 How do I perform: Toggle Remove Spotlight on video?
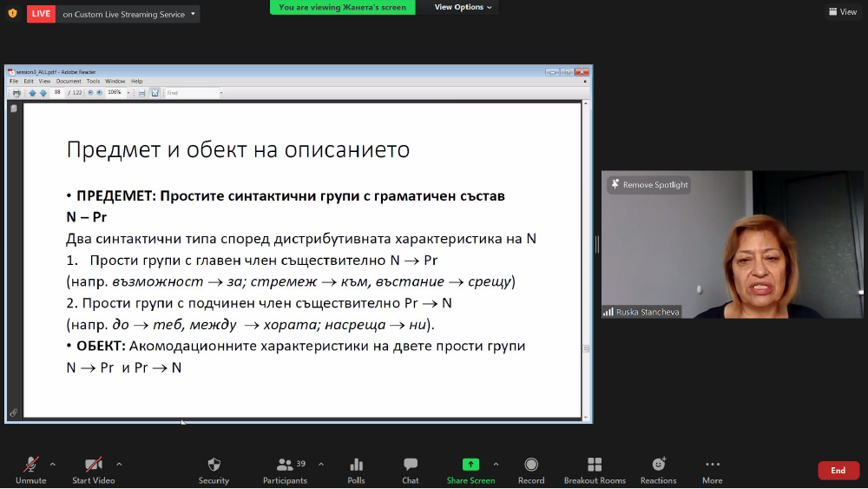(x=649, y=185)
